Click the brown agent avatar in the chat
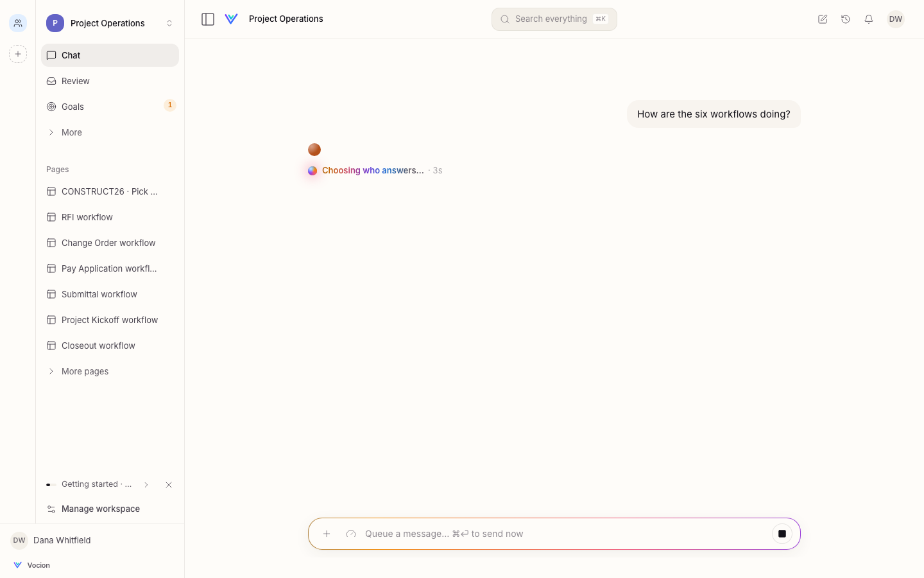 [x=314, y=150]
